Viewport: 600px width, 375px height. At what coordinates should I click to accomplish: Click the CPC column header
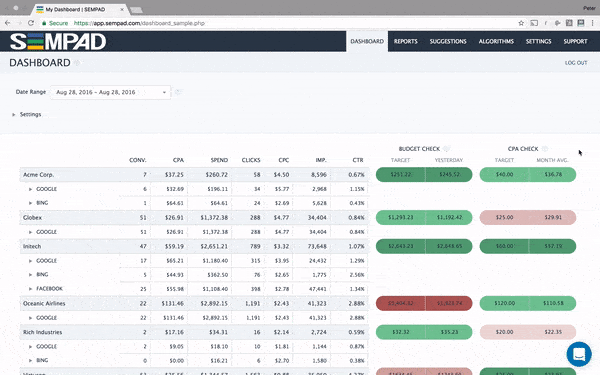[284, 160]
